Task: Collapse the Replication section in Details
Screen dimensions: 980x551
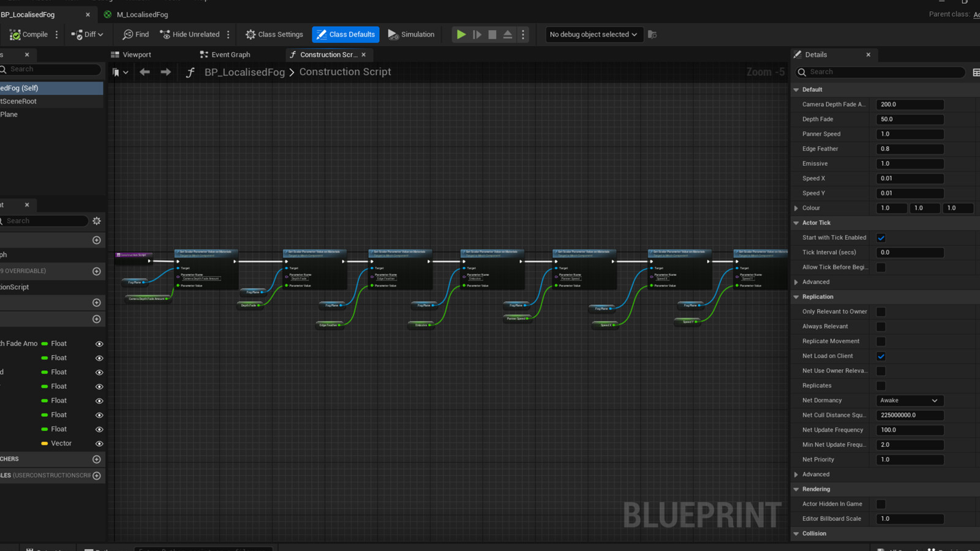Action: coord(796,297)
